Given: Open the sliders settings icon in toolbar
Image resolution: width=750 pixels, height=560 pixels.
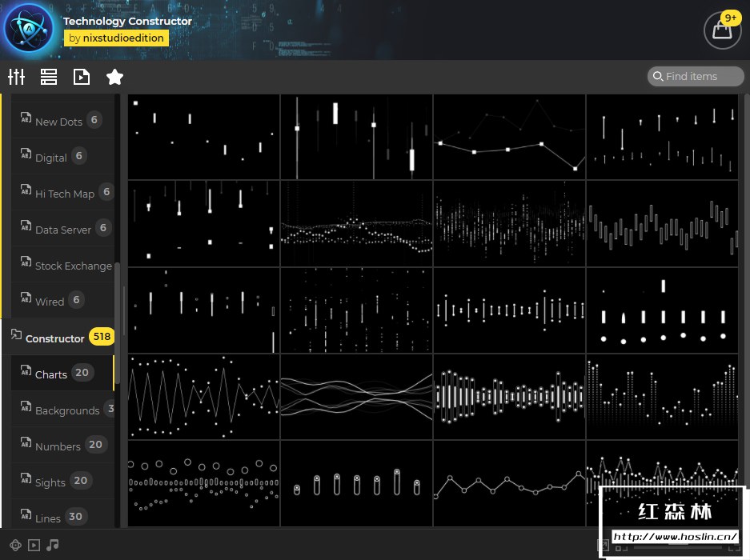Looking at the screenshot, I should click(x=16, y=77).
